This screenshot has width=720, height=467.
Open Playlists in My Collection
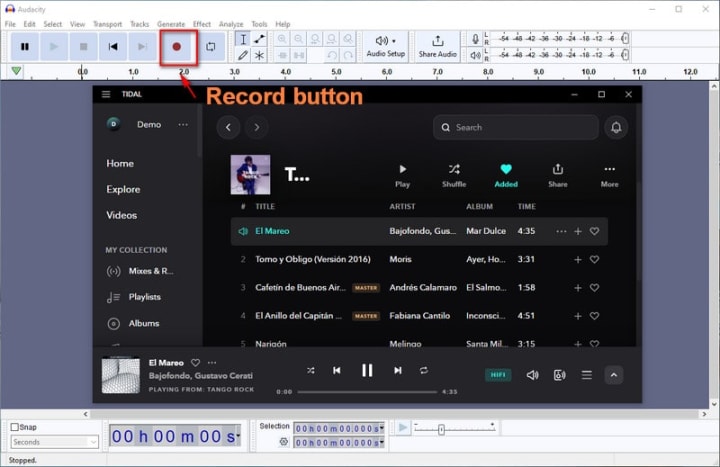(134, 297)
